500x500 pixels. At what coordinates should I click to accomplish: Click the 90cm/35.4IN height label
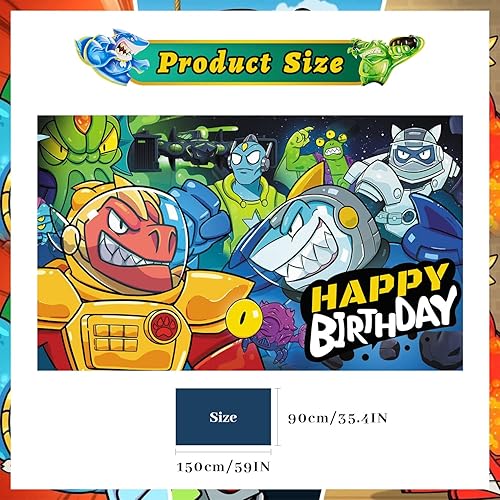tap(338, 418)
